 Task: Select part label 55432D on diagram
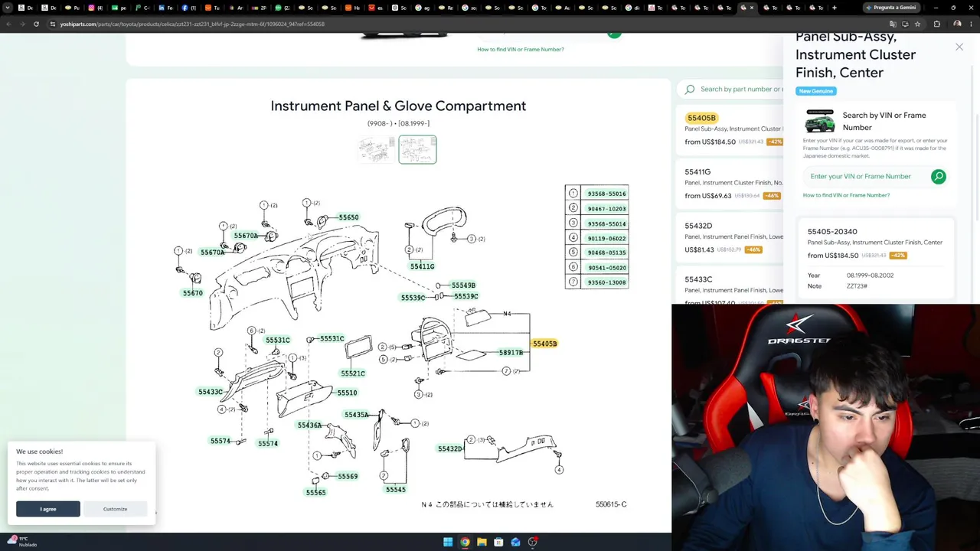click(x=450, y=448)
